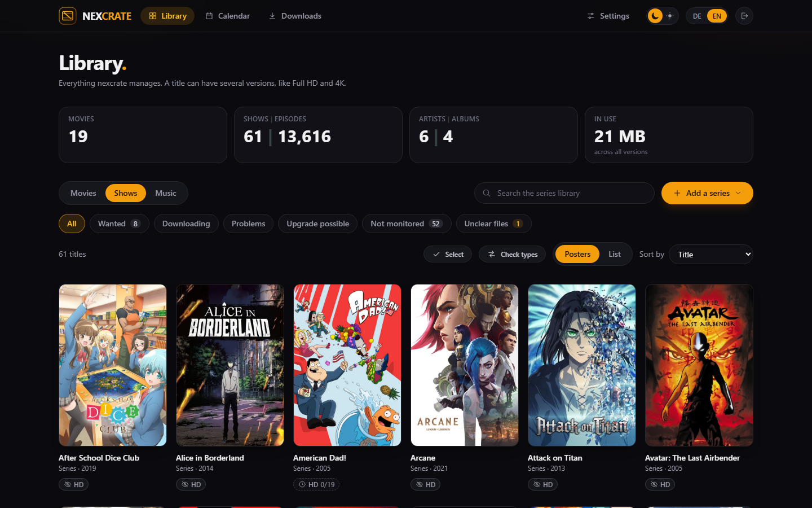Viewport: 812px width, 508px height.
Task: Click HD badge under Attack on Titan
Action: pyautogui.click(x=543, y=484)
